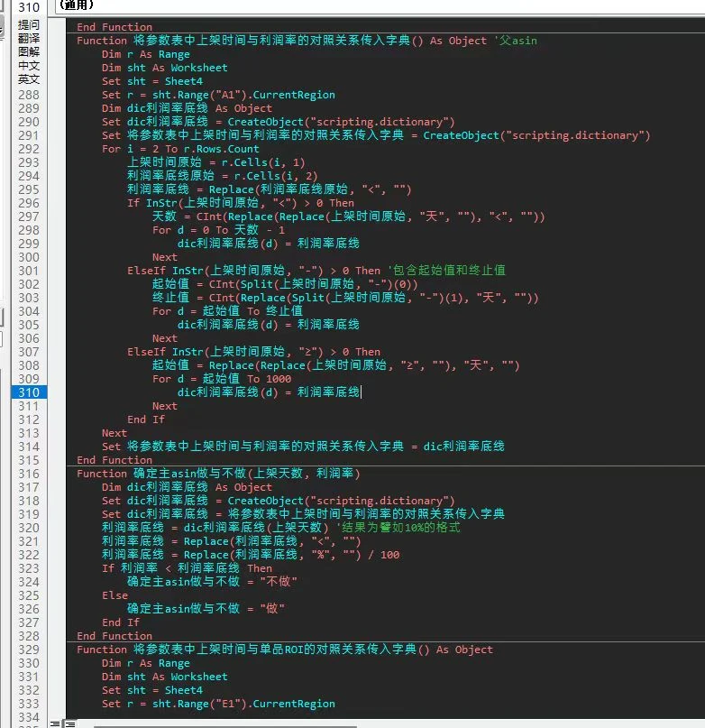The height and width of the screenshot is (728, 705).
Task: Click the comment '结果为譬如10%的格式'
Action: tap(398, 528)
